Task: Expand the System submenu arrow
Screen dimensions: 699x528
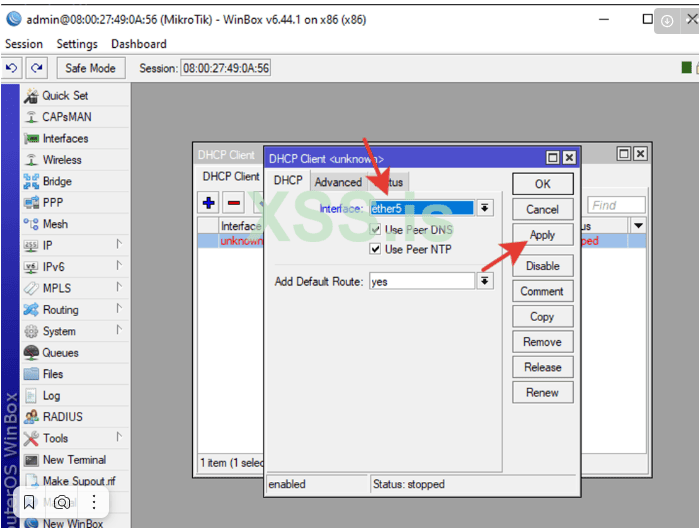Action: (119, 330)
